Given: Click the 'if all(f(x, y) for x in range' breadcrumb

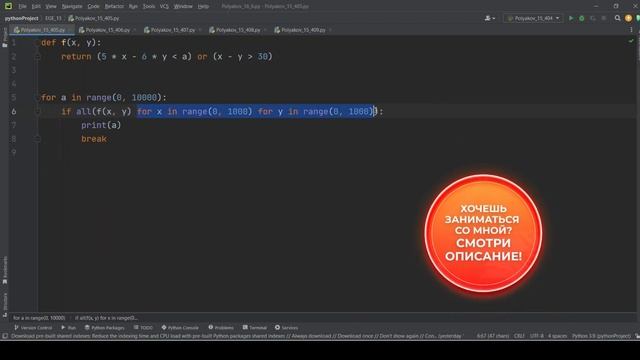Looking at the screenshot, I should pos(106,318).
